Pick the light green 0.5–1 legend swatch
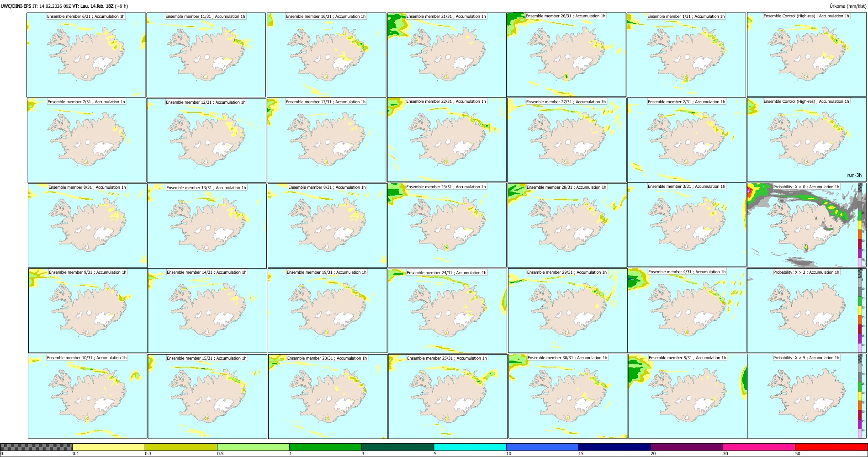Screen dimensions: 868x457 253,447
